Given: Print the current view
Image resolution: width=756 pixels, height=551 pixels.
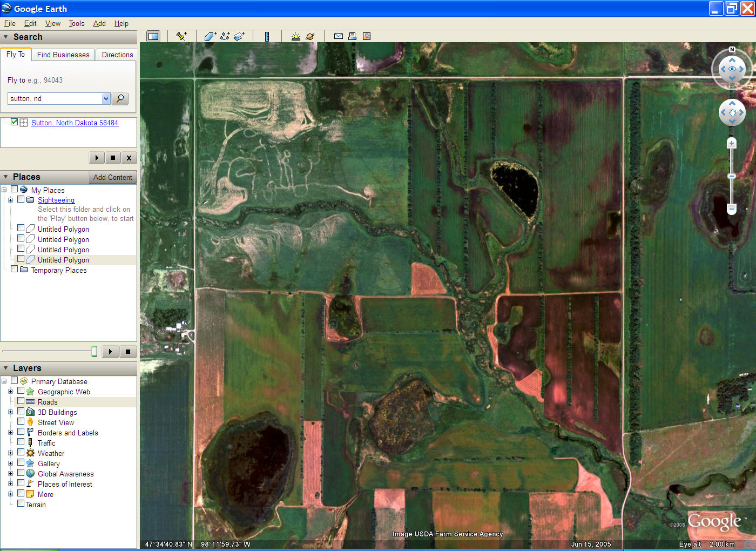Looking at the screenshot, I should point(352,36).
